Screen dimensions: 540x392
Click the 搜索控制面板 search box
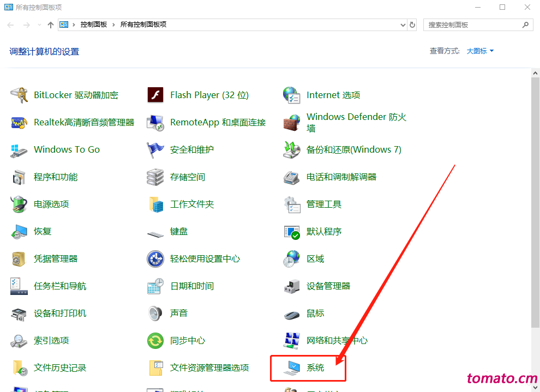478,25
